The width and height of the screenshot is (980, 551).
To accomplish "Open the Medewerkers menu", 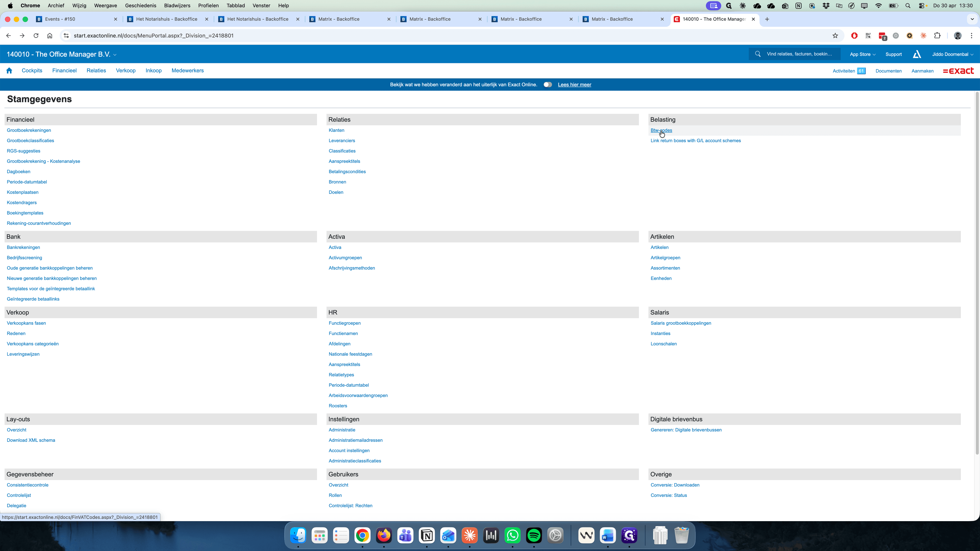I will 188,71.
